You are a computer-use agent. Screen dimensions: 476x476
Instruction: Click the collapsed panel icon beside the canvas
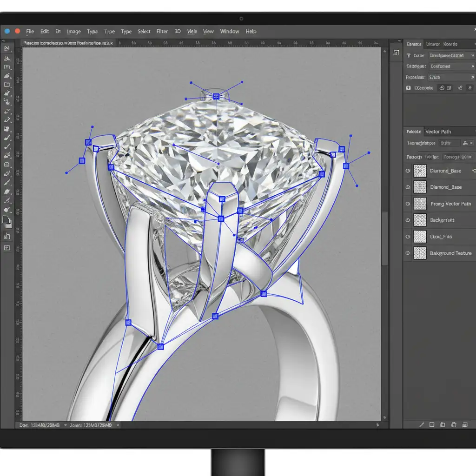397,53
